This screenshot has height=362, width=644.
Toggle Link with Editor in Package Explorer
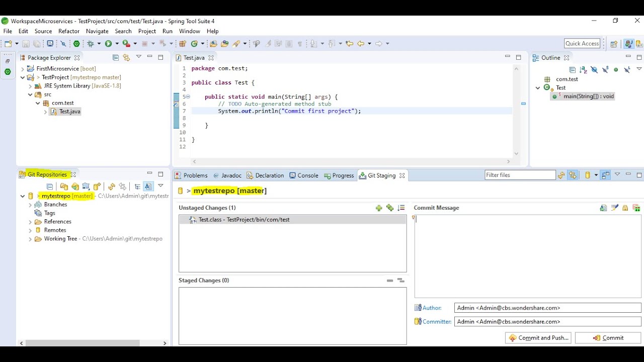pos(126,58)
